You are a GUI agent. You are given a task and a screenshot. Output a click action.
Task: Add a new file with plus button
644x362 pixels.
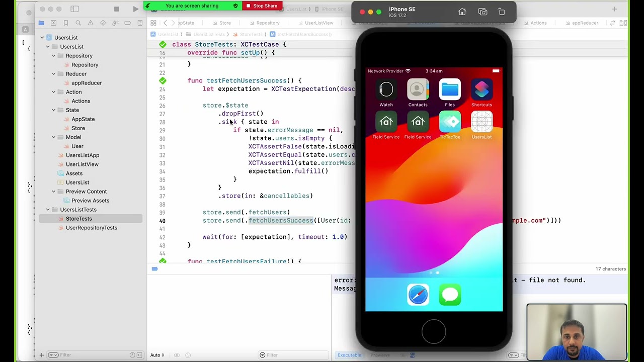point(42,355)
